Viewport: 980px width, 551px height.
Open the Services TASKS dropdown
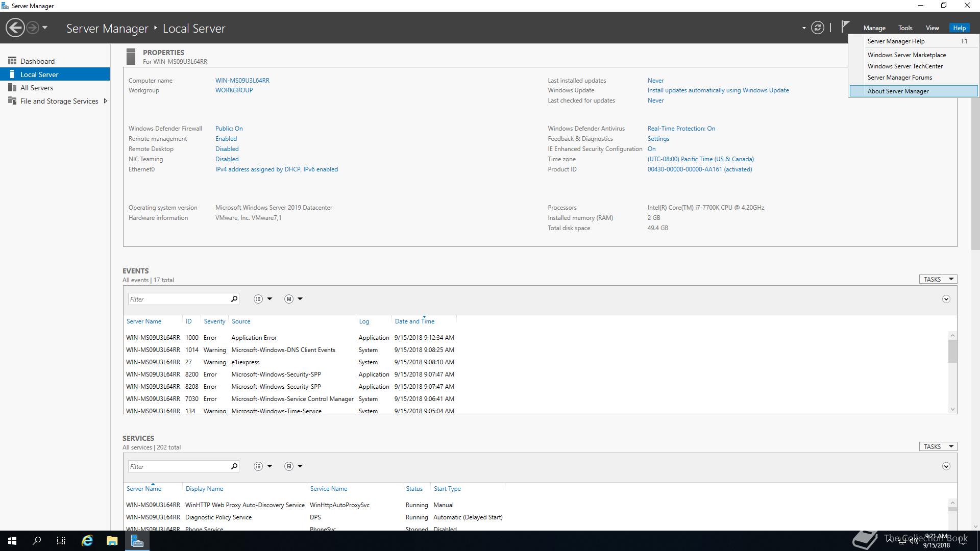coord(938,446)
